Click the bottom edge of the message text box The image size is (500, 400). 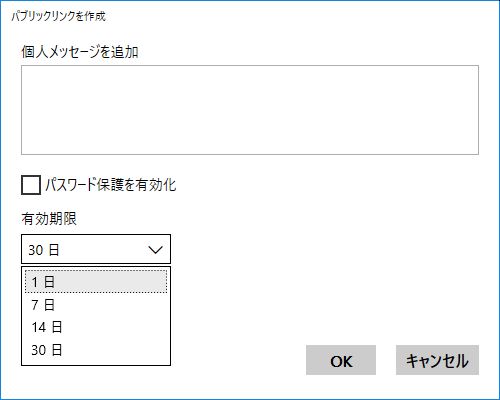pos(250,154)
